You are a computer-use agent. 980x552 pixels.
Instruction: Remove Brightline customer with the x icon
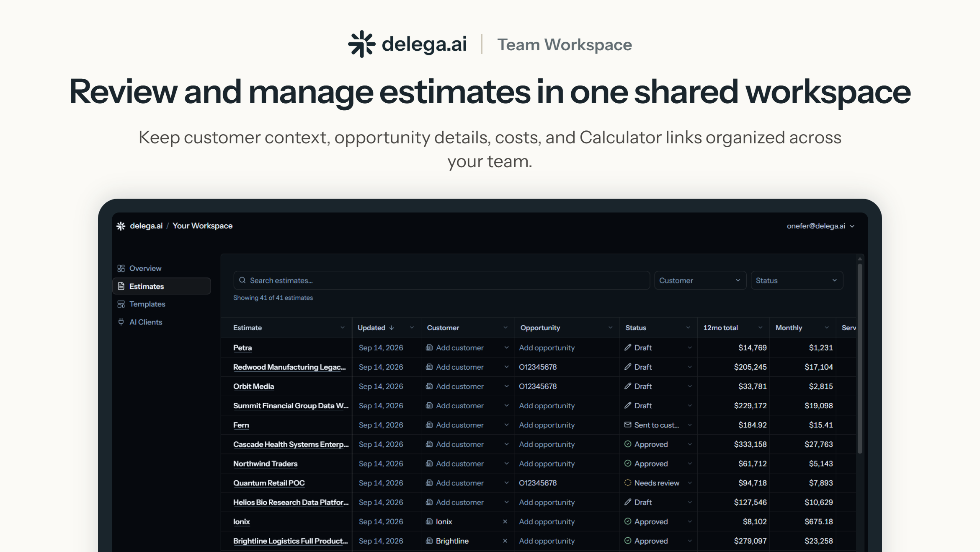point(505,541)
